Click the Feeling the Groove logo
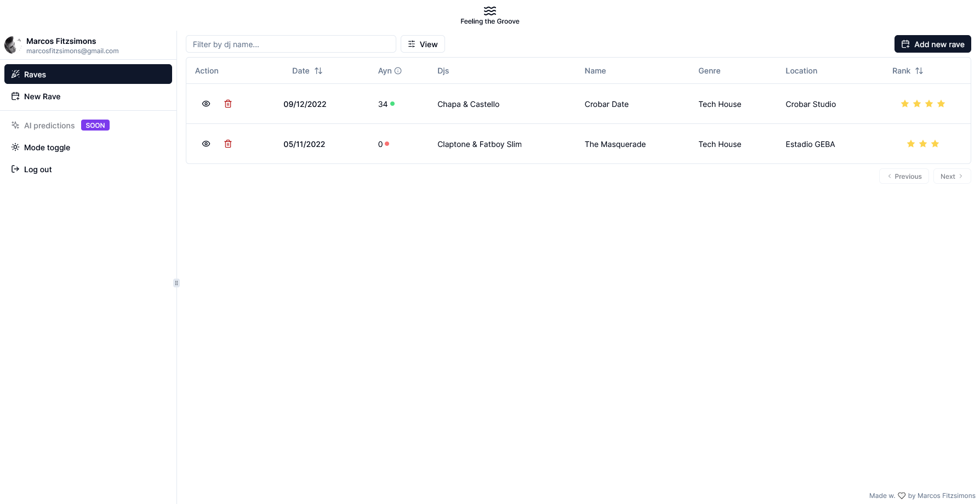 point(490,11)
